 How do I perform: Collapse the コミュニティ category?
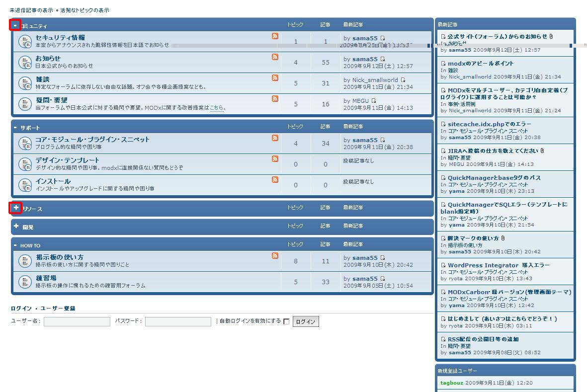tap(15, 25)
